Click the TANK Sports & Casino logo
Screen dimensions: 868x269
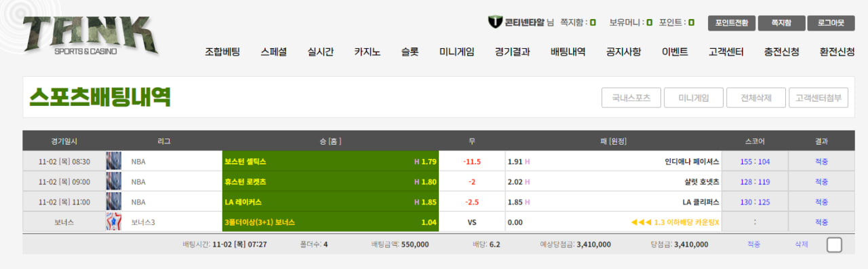point(90,35)
